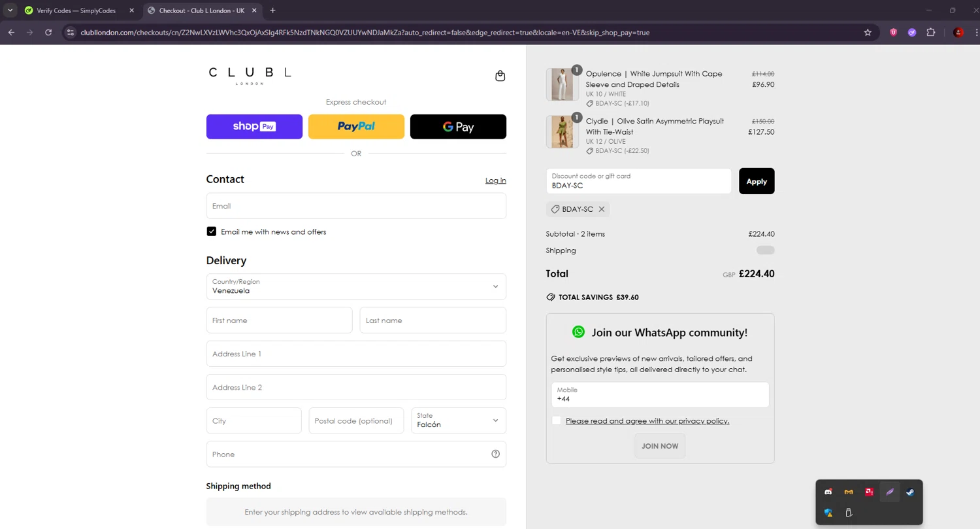Select the Checkout Club L London tab
The image size is (980, 529).
[x=201, y=10]
